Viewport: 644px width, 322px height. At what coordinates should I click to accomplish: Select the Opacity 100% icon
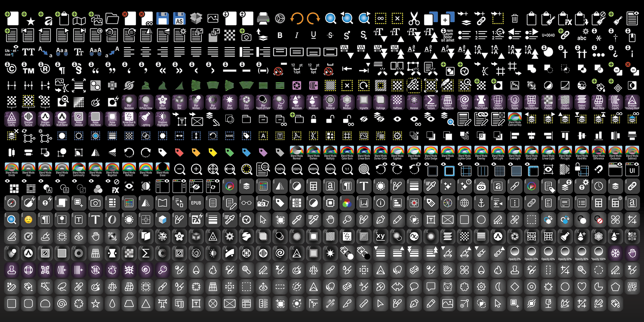[599, 253]
